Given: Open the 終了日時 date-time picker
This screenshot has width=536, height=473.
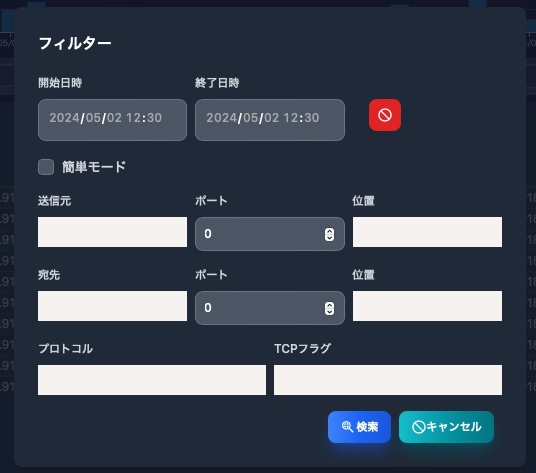Looking at the screenshot, I should pyautogui.click(x=270, y=120).
